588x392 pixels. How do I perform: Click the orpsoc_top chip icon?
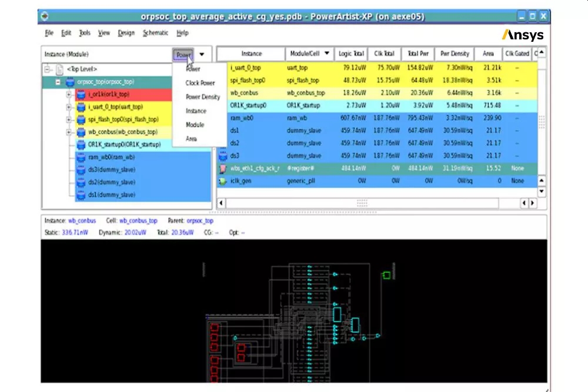(70, 82)
